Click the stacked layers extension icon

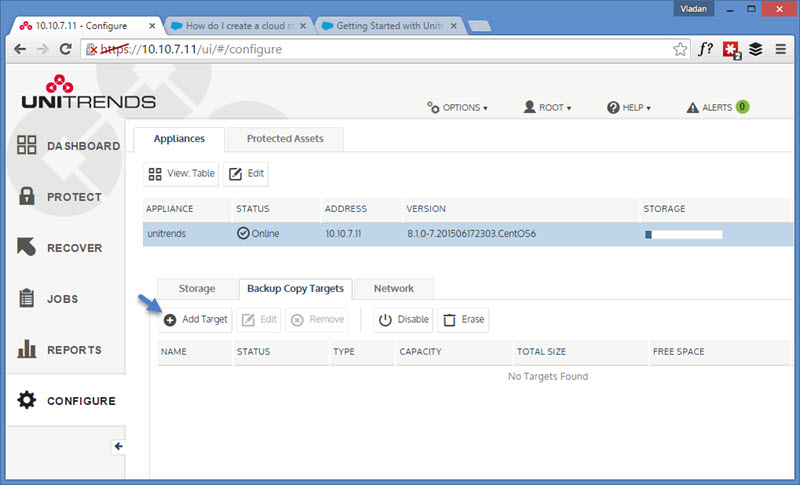pos(756,49)
